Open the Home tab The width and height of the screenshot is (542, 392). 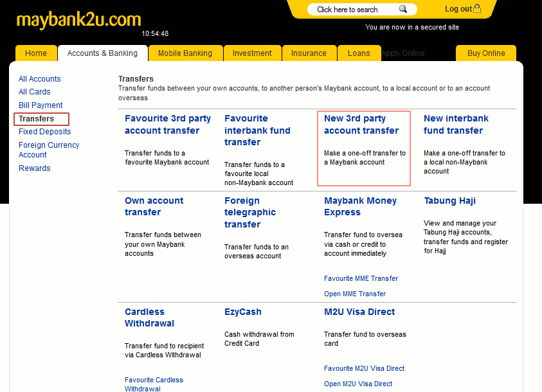(x=36, y=53)
